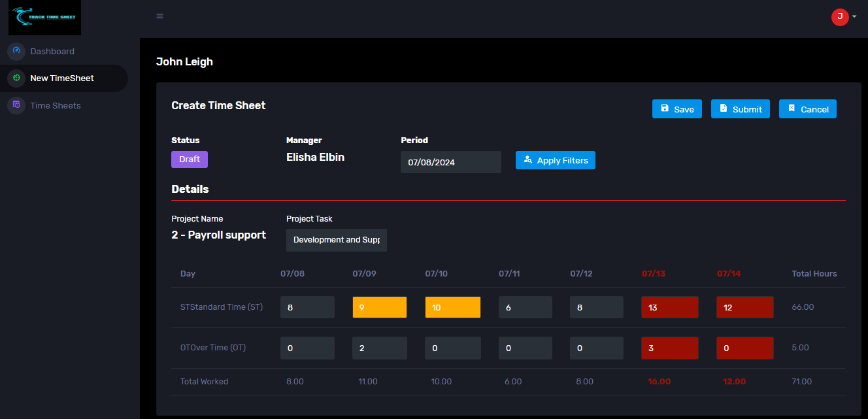This screenshot has width=868, height=419.
Task: Click the purple Draft status badge
Action: pos(190,159)
